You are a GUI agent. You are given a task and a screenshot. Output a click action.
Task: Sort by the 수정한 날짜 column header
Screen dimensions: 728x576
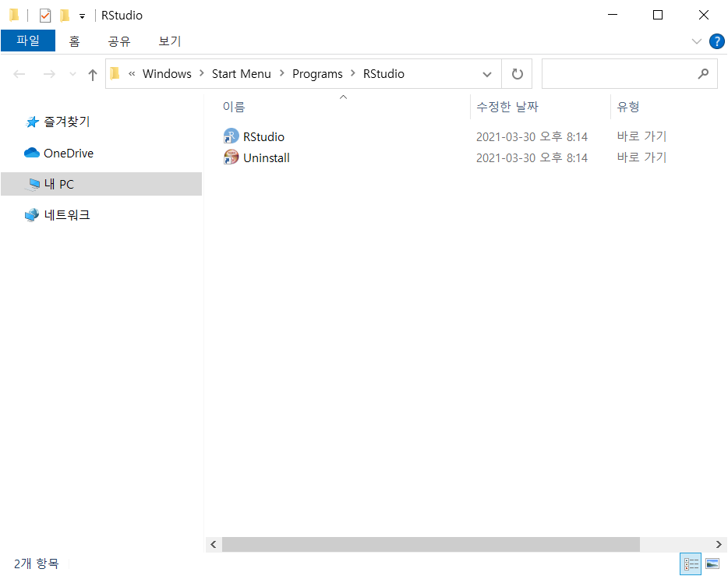(x=507, y=107)
